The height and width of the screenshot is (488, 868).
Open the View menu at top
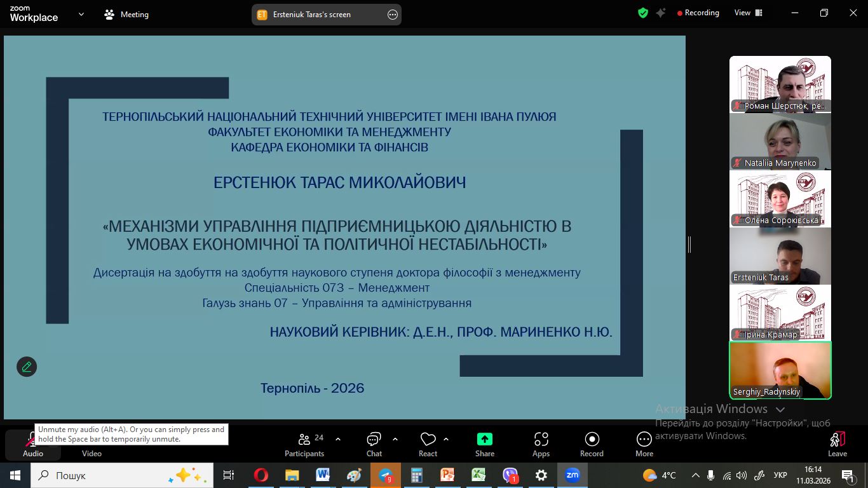(747, 13)
